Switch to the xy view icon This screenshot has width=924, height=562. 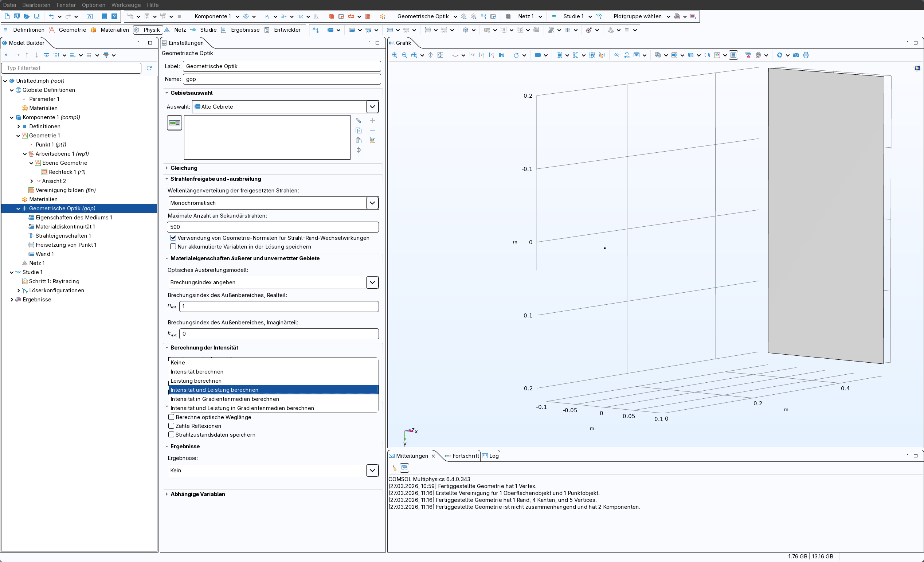(x=472, y=55)
